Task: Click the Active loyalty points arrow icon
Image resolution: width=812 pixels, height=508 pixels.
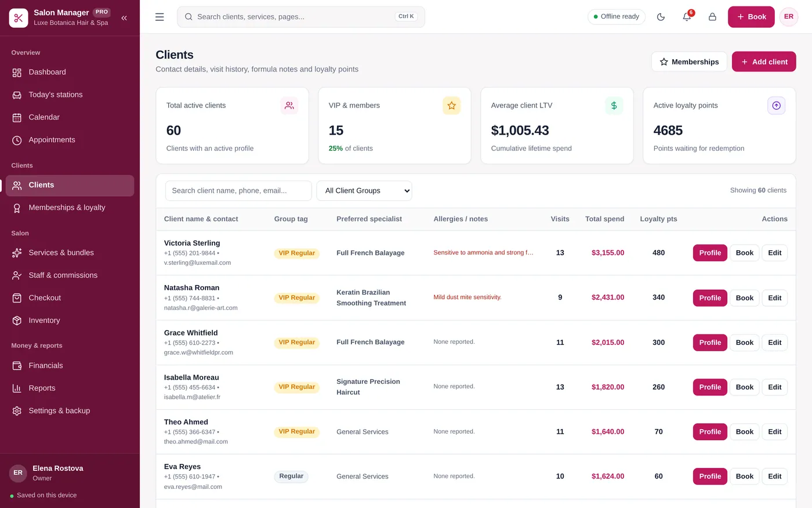Action: pos(776,106)
